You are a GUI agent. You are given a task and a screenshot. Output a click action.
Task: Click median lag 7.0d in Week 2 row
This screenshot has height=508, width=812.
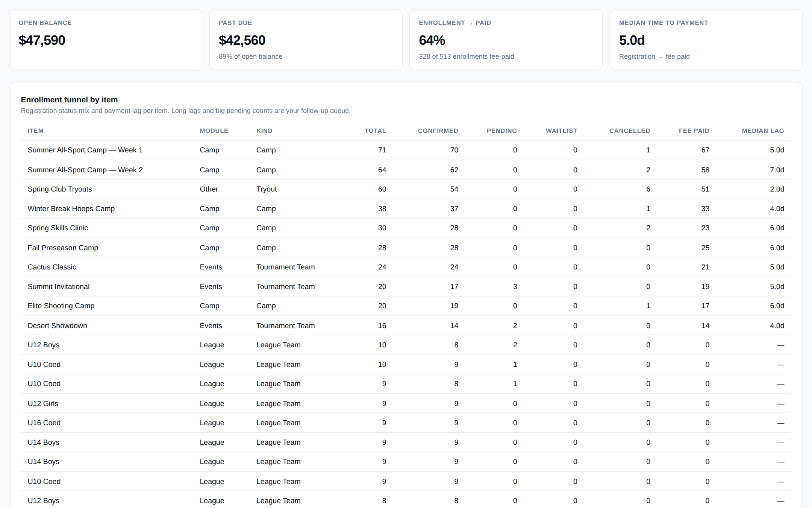click(777, 170)
